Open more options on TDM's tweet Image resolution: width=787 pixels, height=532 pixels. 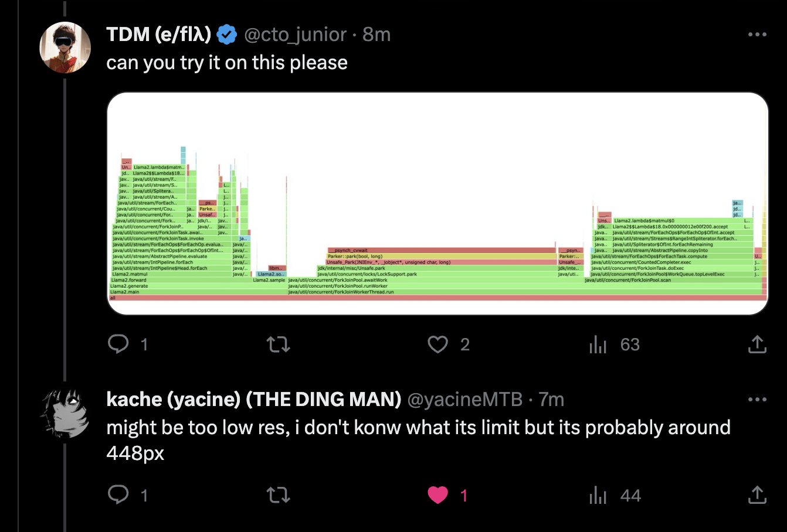tap(757, 35)
